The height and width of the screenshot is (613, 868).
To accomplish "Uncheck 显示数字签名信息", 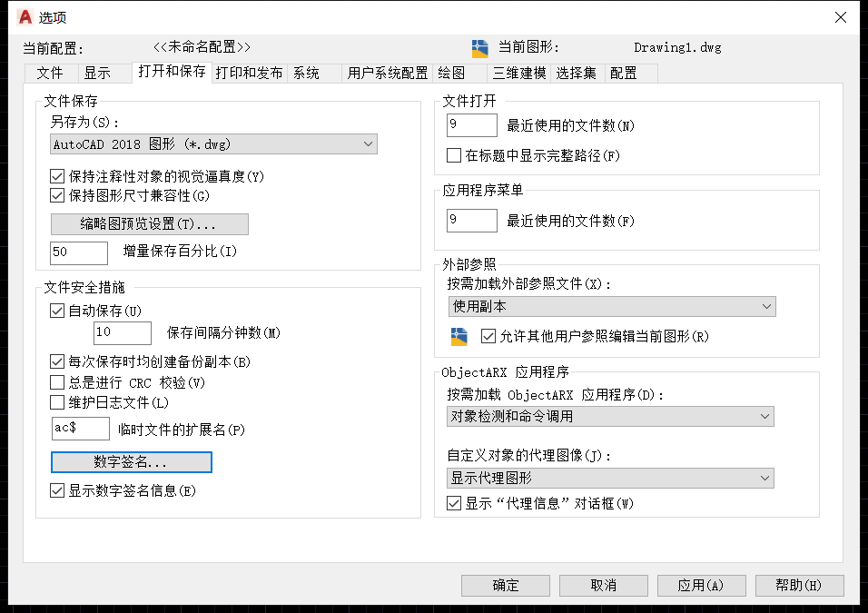I will (x=56, y=491).
